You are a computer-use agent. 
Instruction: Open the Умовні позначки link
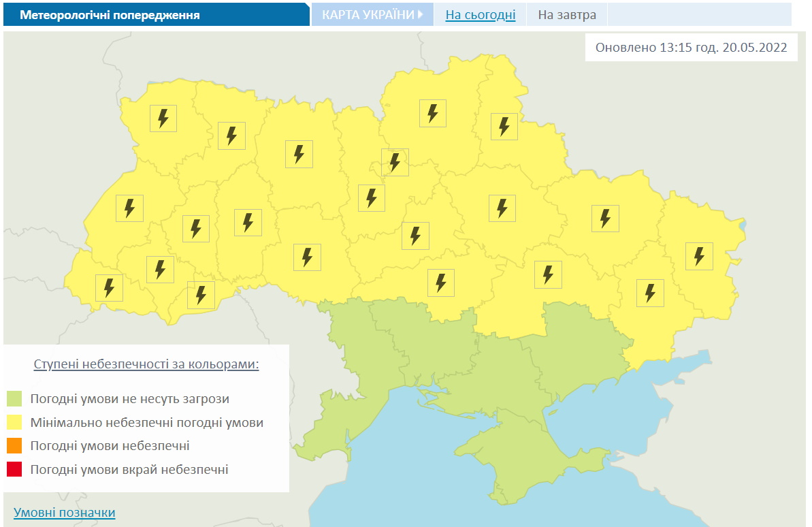click(x=65, y=512)
